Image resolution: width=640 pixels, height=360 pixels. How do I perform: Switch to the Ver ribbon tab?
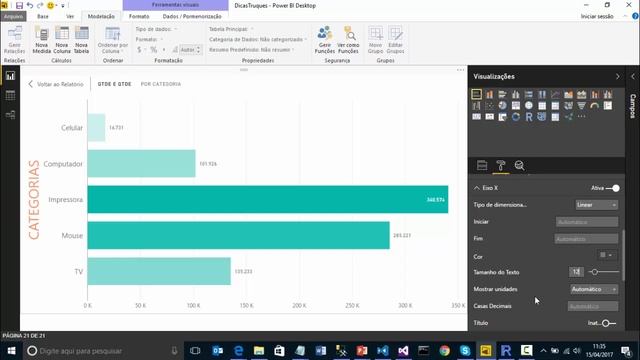pos(70,16)
